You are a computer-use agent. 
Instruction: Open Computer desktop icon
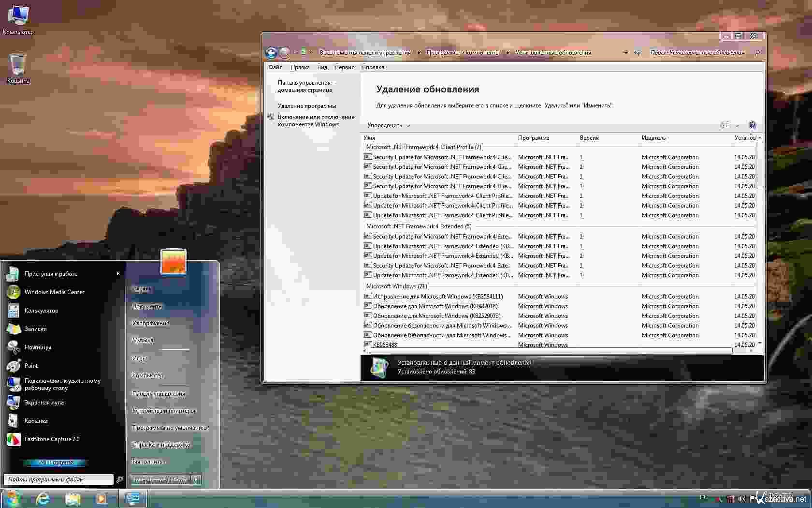(18, 20)
